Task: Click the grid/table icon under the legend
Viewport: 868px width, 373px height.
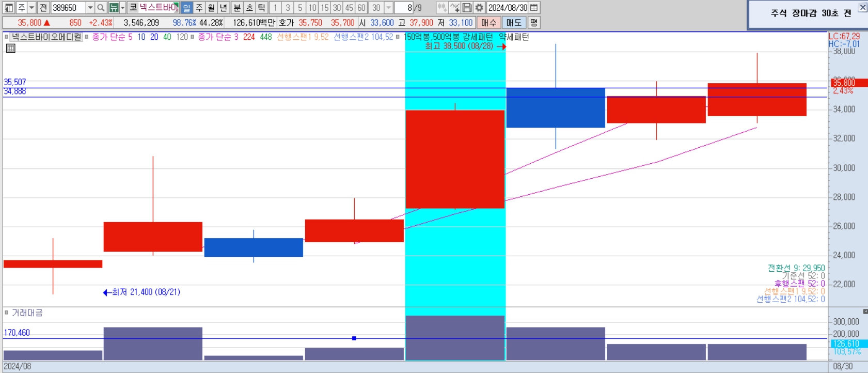Action: click(x=10, y=48)
